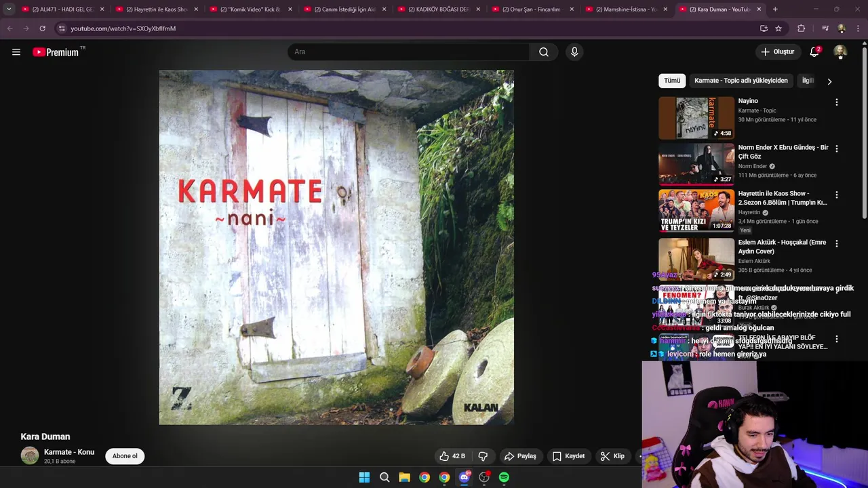868x488 pixels.
Task: Click the install app icon in address bar
Action: click(764, 28)
